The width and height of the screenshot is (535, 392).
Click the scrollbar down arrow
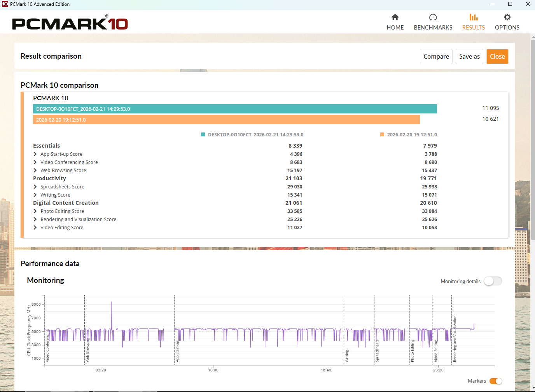(x=533, y=388)
